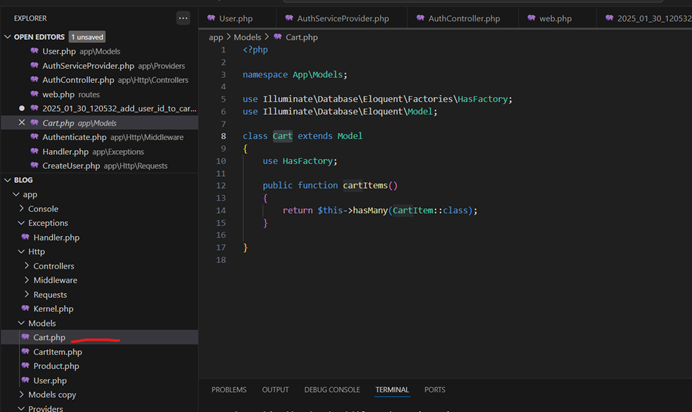Click PHP icon beside Cart.php in breadcrumb
This screenshot has height=412, width=692.
point(277,37)
